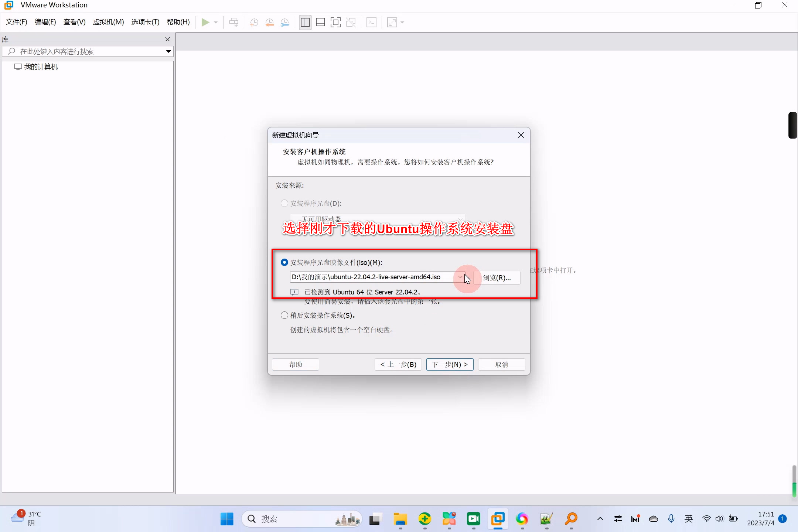Viewport: 798px width, 532px height.
Task: Click the 下一步(N) next button
Action: [x=450, y=365]
